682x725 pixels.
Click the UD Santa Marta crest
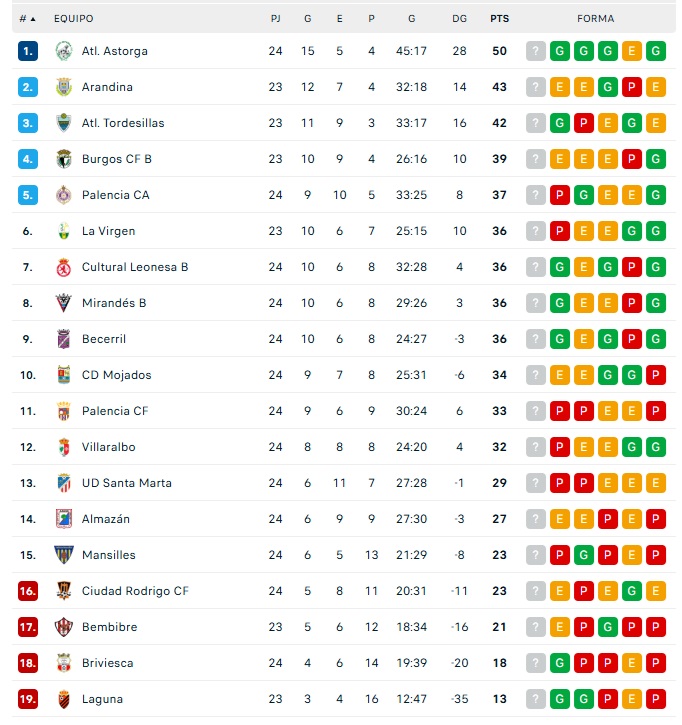(63, 483)
